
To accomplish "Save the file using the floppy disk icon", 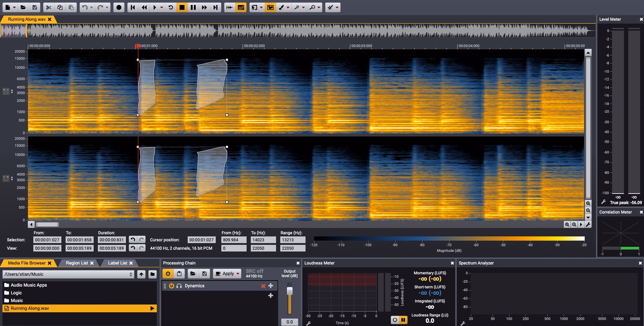I will pyautogui.click(x=34, y=7).
